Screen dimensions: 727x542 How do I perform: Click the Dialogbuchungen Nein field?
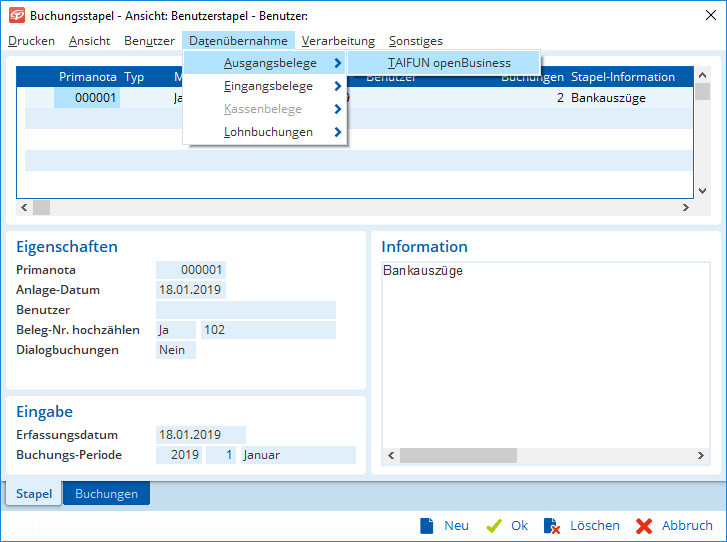[x=176, y=350]
